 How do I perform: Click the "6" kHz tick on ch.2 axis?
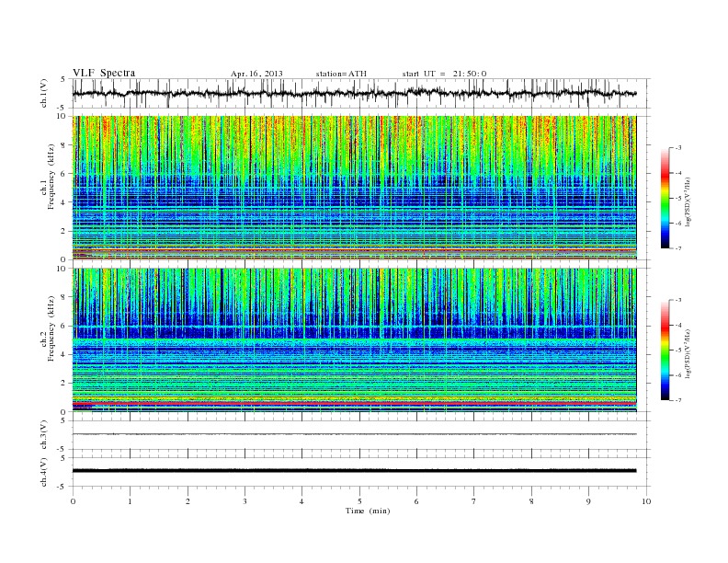pyautogui.click(x=64, y=326)
